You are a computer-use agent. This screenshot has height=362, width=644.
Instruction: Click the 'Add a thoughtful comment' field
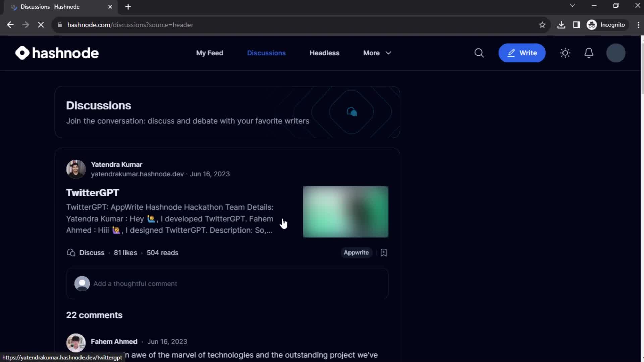(x=227, y=284)
